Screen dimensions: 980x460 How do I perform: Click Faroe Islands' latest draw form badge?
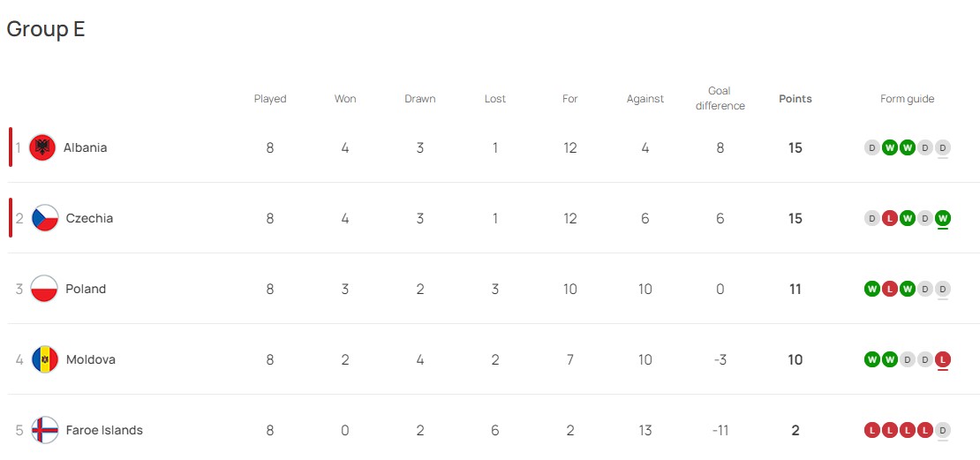(943, 430)
